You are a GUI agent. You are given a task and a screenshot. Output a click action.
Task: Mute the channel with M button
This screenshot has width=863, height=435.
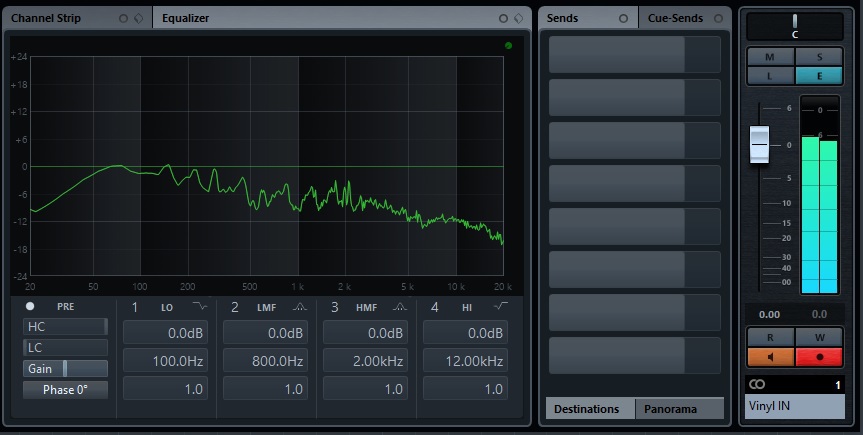coord(770,57)
